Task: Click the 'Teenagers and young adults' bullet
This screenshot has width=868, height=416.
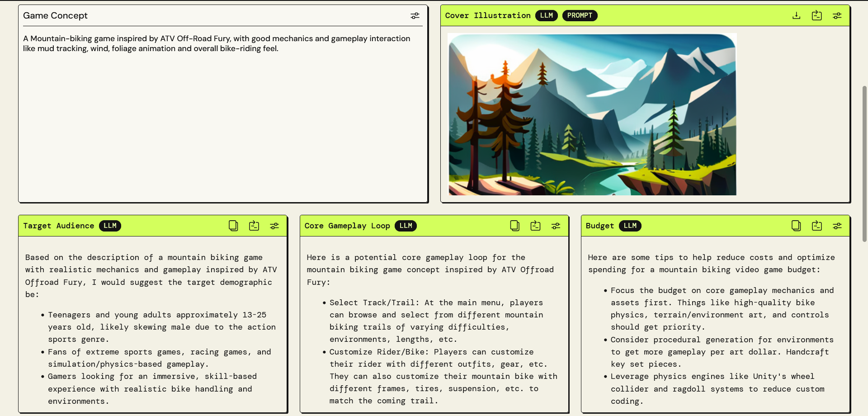Action: pos(161,327)
